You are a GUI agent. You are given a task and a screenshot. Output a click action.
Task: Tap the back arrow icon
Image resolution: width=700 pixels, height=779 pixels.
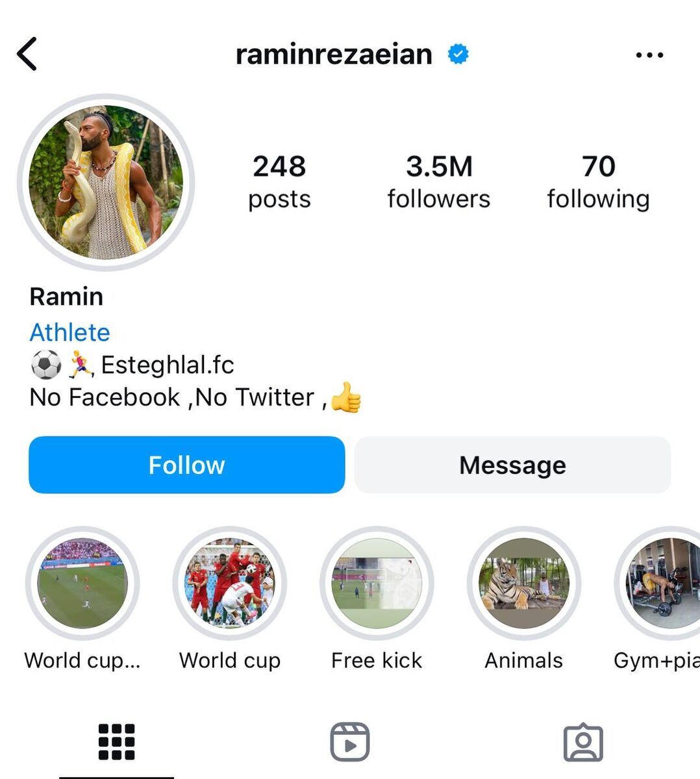tap(27, 54)
